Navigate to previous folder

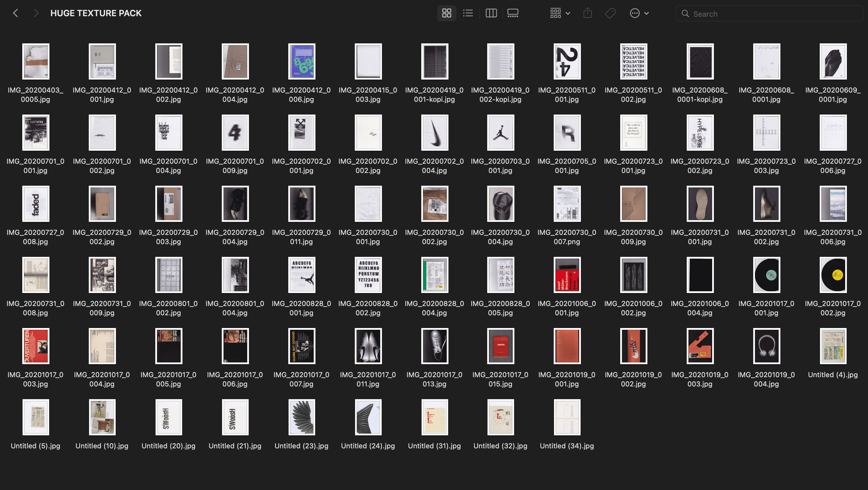(x=16, y=13)
